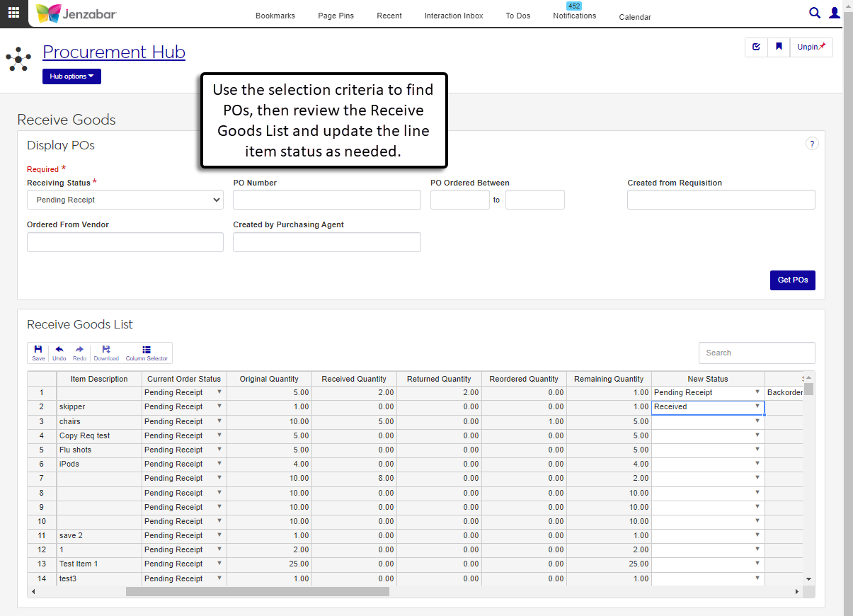Click the help question mark icon
Image resolution: width=853 pixels, height=616 pixels.
tap(812, 144)
